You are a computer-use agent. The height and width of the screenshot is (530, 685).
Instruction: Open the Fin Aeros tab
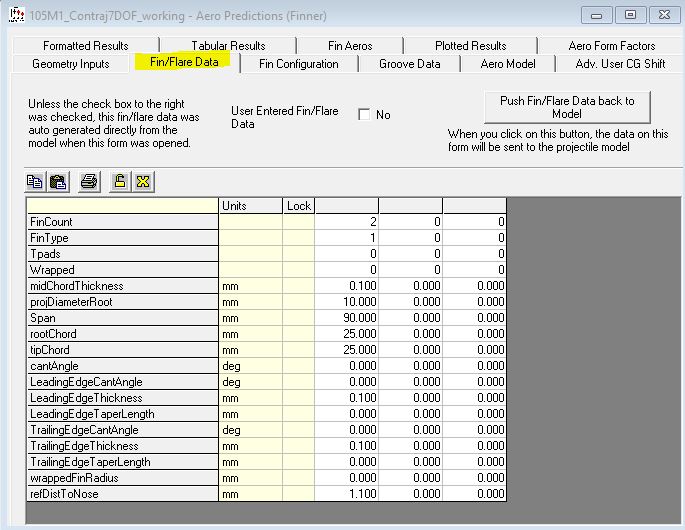click(x=350, y=46)
